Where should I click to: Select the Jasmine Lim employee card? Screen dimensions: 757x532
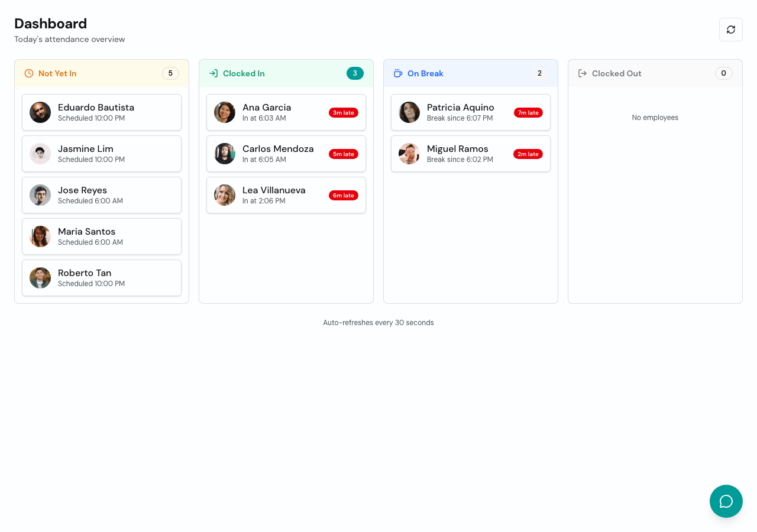coord(101,153)
